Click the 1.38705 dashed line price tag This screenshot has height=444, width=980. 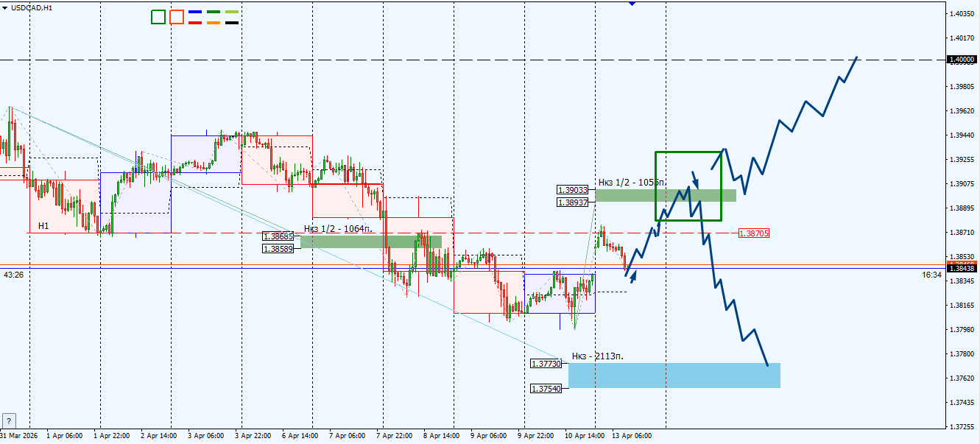(x=752, y=233)
